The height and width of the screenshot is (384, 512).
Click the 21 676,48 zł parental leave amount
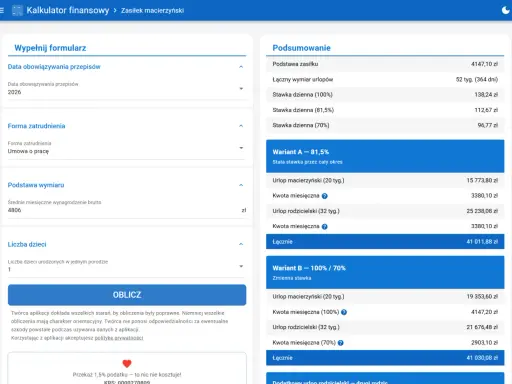482,327
